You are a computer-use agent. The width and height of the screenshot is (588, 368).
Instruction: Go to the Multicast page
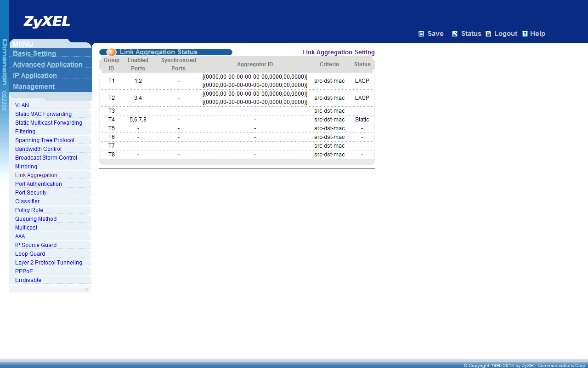pyautogui.click(x=26, y=228)
